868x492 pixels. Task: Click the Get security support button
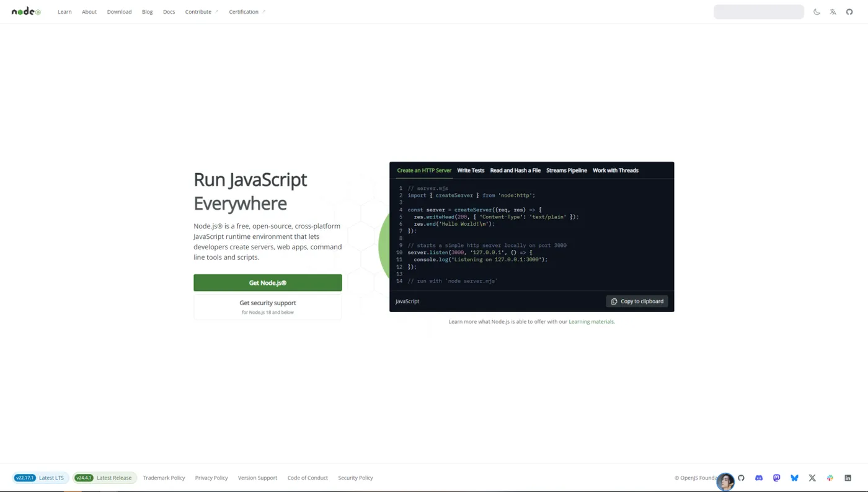pos(268,307)
